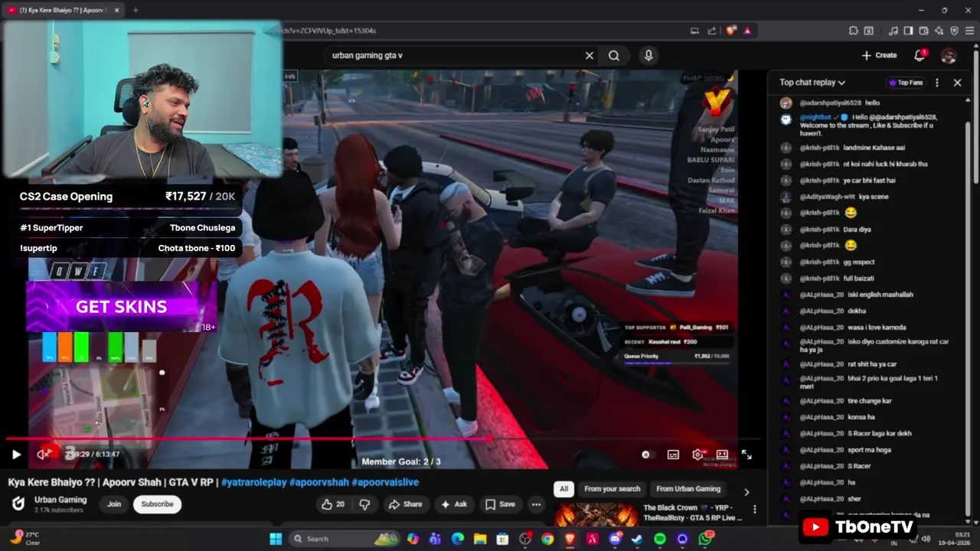980x551 pixels.
Task: Save video to a playlist
Action: pos(500,504)
